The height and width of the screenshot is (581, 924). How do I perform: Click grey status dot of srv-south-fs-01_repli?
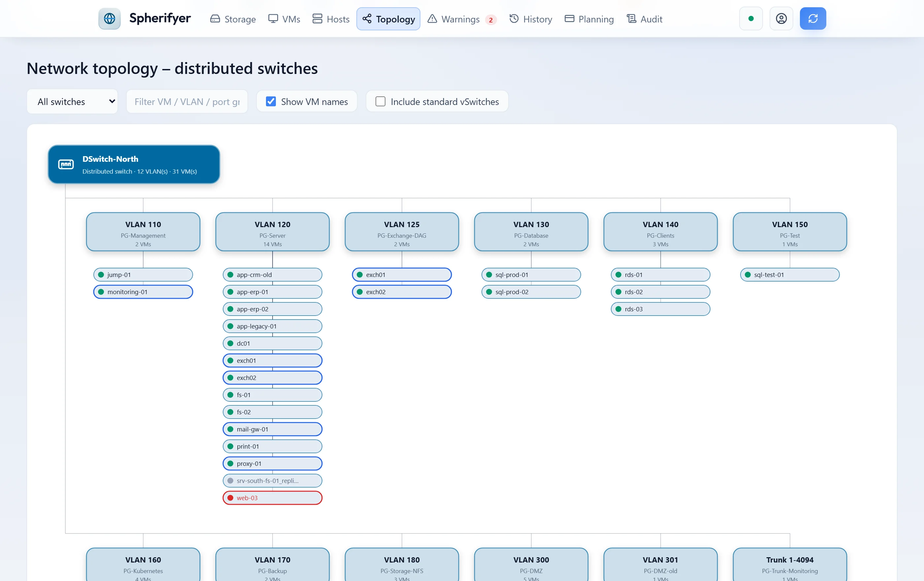point(230,480)
